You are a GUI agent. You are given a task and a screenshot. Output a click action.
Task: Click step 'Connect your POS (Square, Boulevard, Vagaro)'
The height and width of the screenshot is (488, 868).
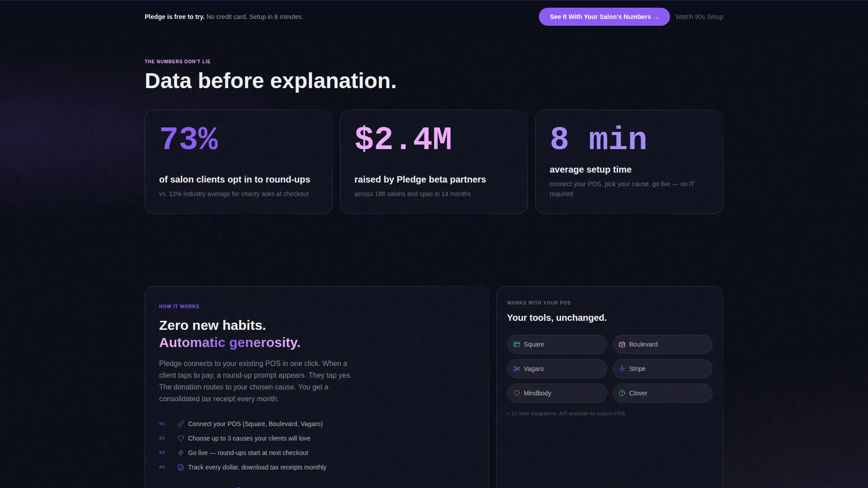255,424
